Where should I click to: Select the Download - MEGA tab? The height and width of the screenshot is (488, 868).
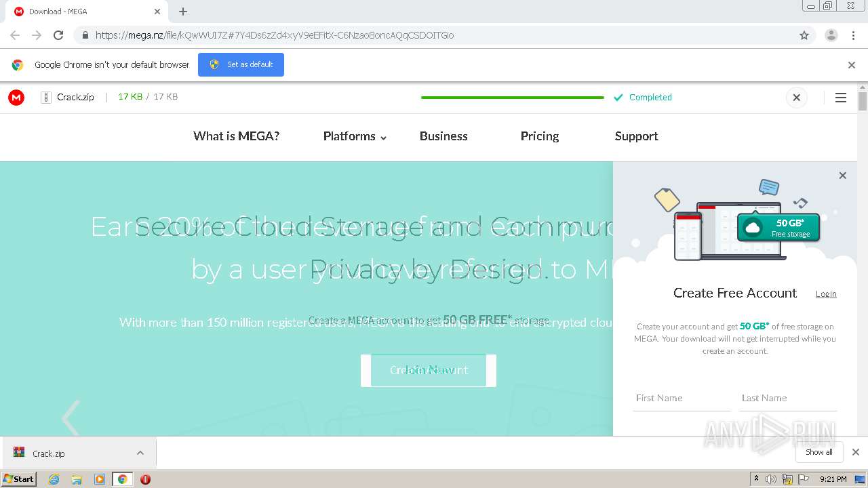click(87, 12)
